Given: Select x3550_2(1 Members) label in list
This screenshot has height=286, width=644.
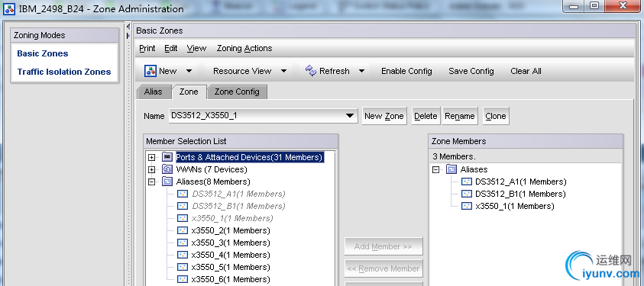Looking at the screenshot, I should click(x=231, y=230).
